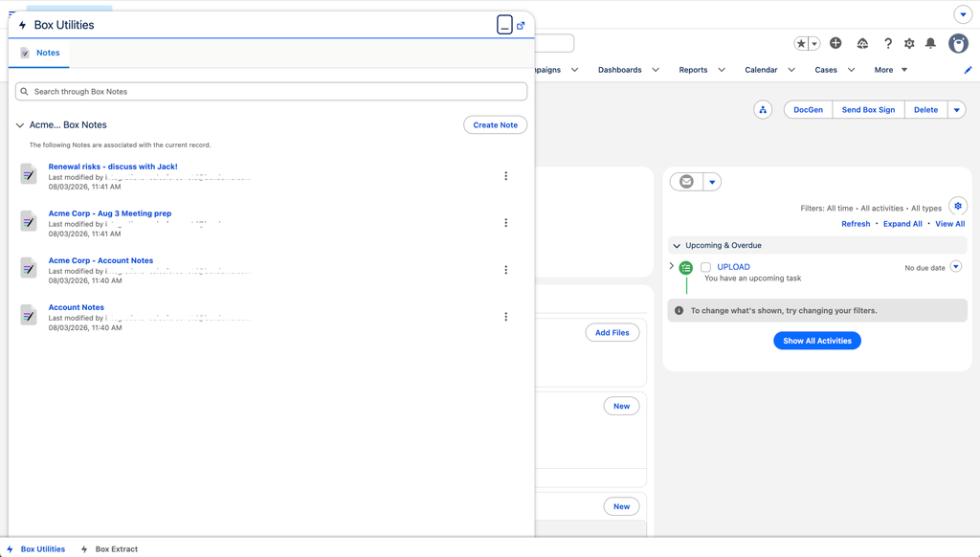Click the DocGen button
Screen dimensions: 980x557
click(808, 109)
